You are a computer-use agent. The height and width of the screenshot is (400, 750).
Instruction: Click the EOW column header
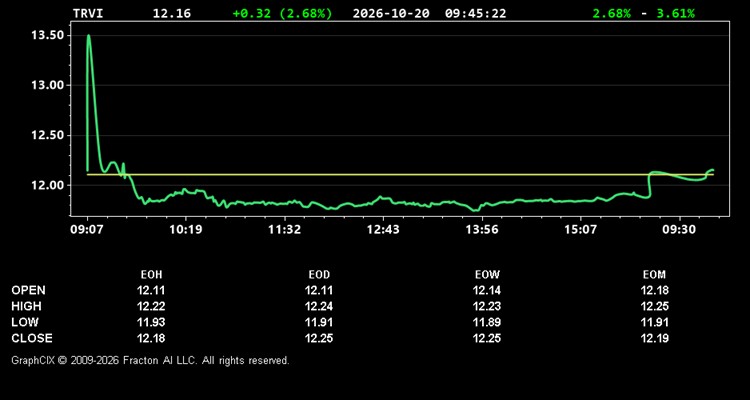(x=487, y=275)
